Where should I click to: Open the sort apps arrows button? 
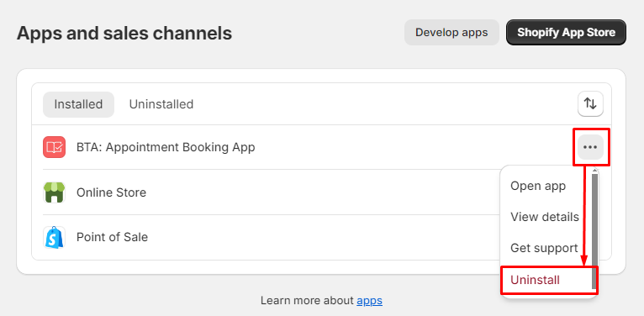590,104
